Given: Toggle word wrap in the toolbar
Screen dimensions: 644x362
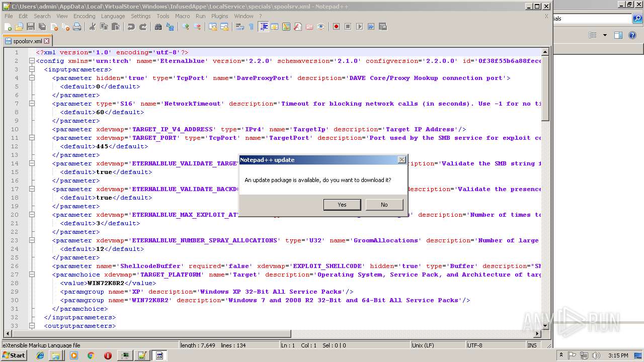Looking at the screenshot, I should (240, 27).
